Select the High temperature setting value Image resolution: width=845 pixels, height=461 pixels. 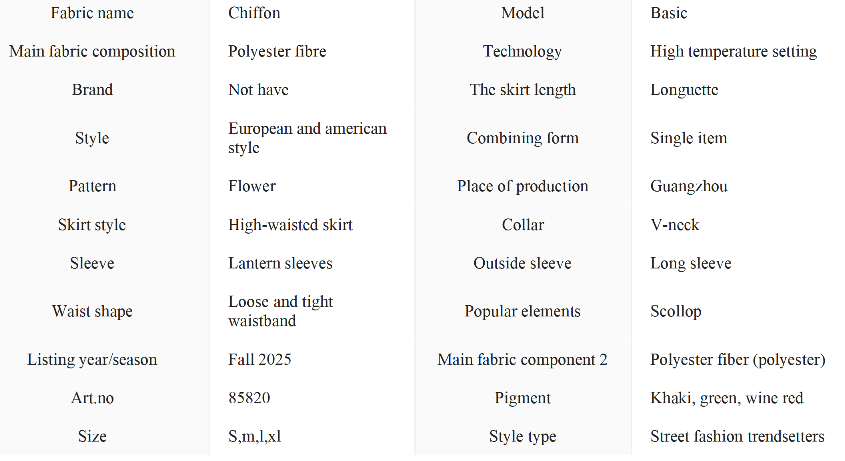[x=733, y=51]
